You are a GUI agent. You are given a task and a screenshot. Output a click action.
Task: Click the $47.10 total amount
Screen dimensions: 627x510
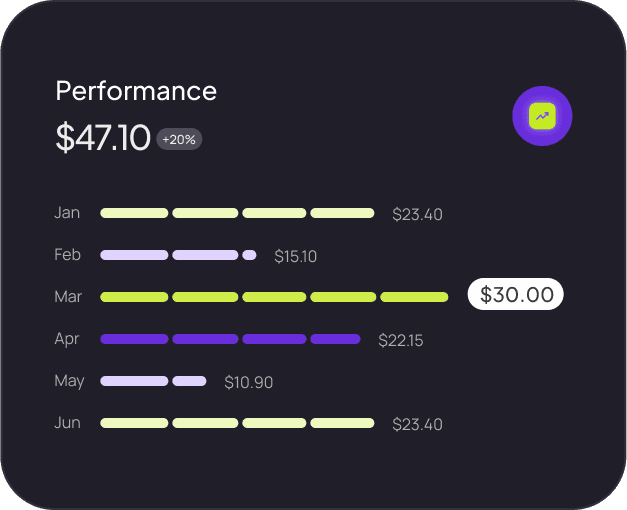[x=103, y=138]
